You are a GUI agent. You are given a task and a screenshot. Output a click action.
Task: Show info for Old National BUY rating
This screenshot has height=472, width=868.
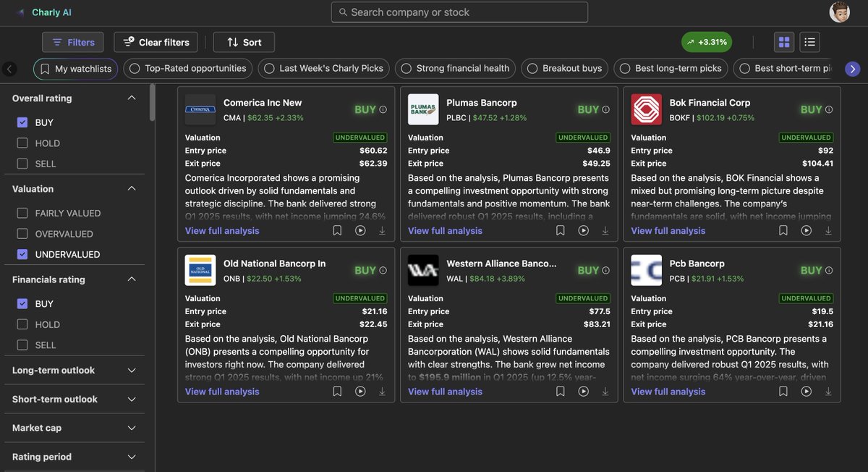[383, 271]
